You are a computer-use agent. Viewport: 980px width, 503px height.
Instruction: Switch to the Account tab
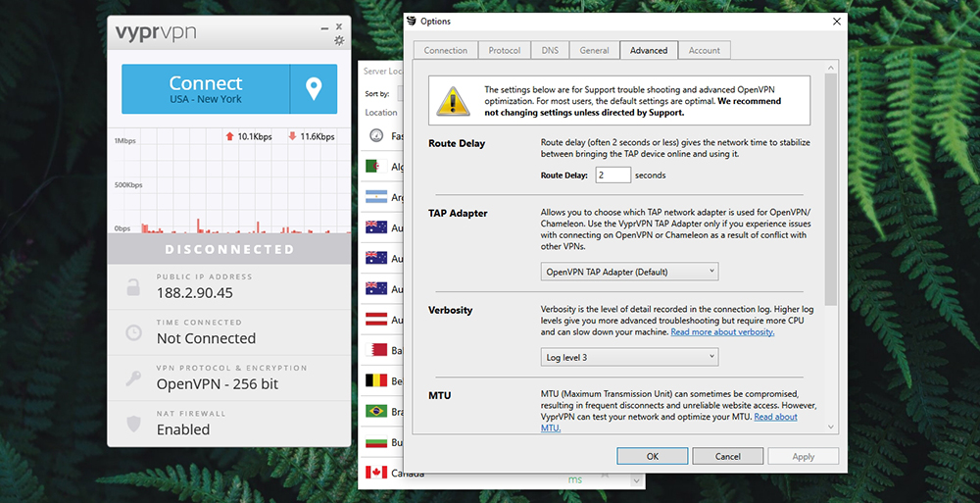pos(705,50)
